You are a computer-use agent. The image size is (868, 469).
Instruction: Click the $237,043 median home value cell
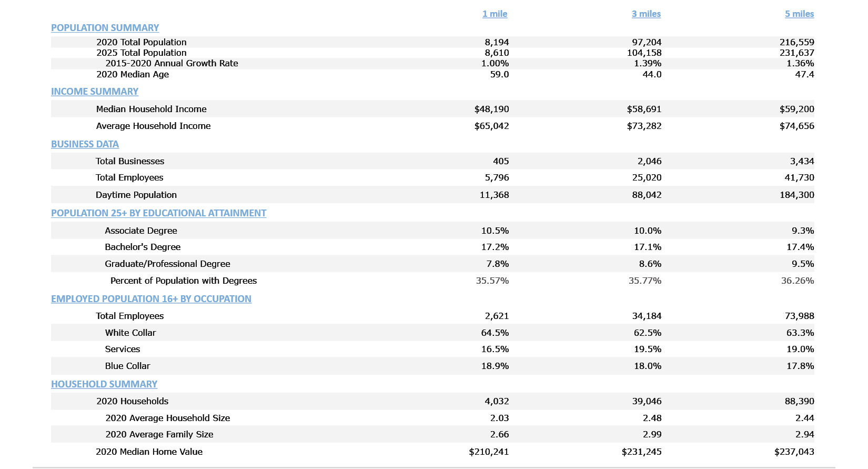pyautogui.click(x=794, y=452)
